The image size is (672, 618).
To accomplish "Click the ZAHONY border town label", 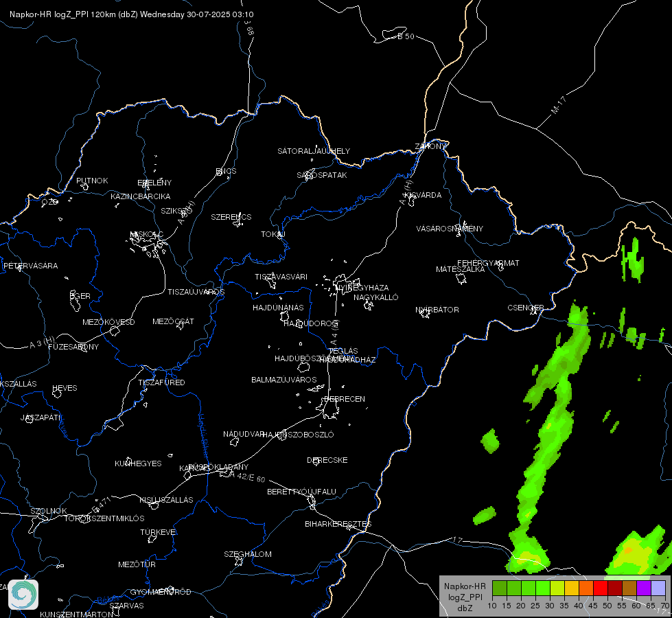I will [x=430, y=146].
